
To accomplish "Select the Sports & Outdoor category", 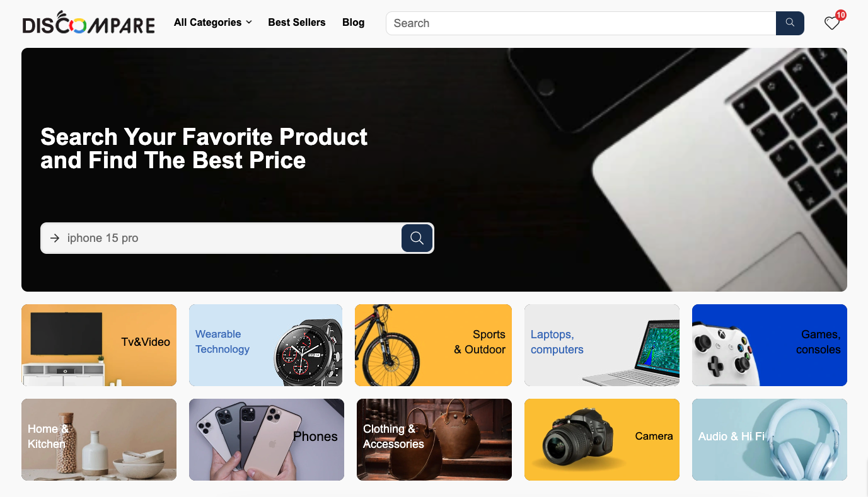I will (433, 345).
